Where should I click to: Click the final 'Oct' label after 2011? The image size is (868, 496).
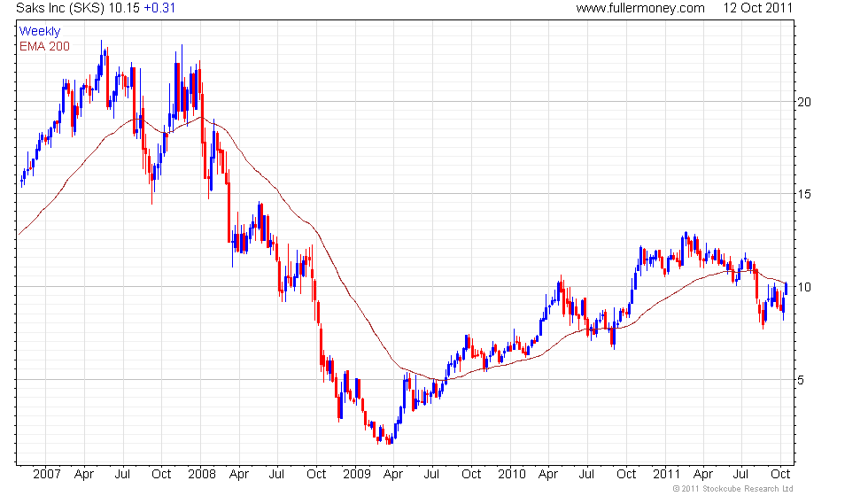(x=781, y=475)
